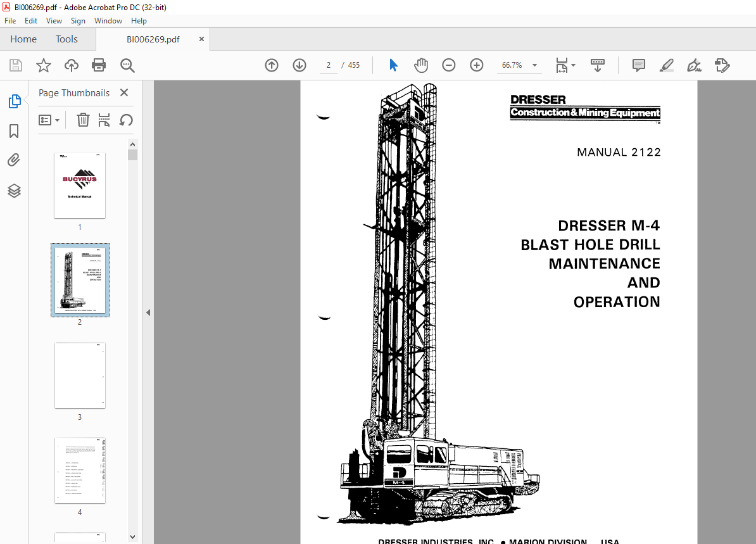Screen dimensions: 756x544
Task: Click the thumbnails scrollbar thumb
Action: [x=132, y=155]
